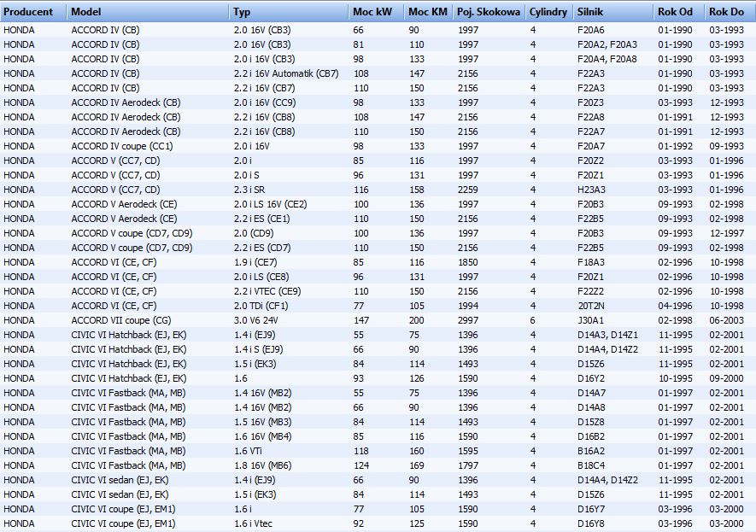756x532 pixels.
Task: Select engine cell F20A2, F20A3
Action: pyautogui.click(x=607, y=44)
